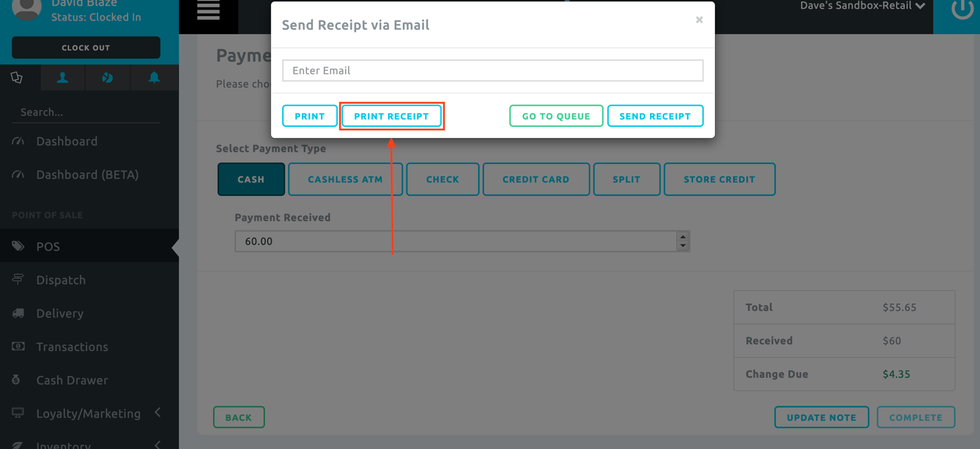This screenshot has height=449, width=980.
Task: Click the Enter Email field
Action: click(492, 71)
